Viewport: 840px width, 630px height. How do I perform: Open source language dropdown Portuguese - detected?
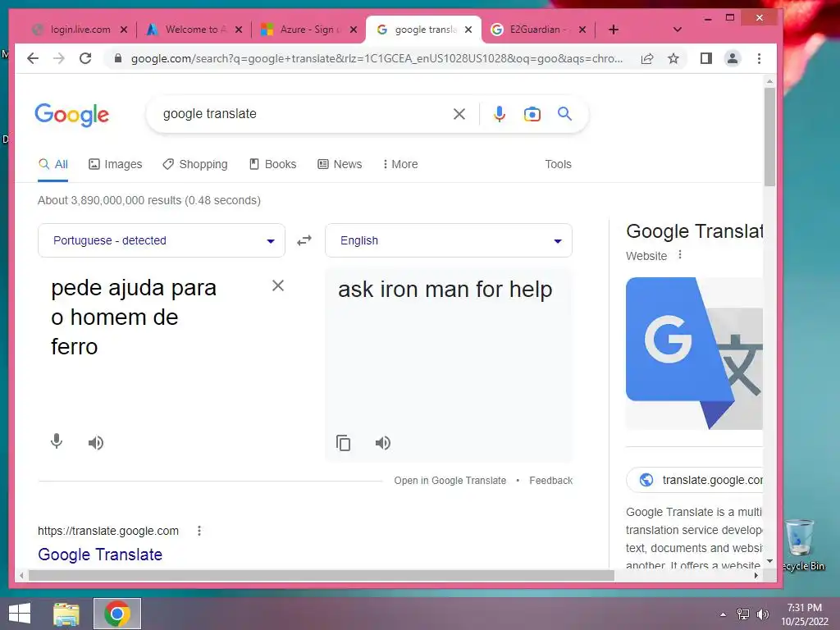(162, 240)
